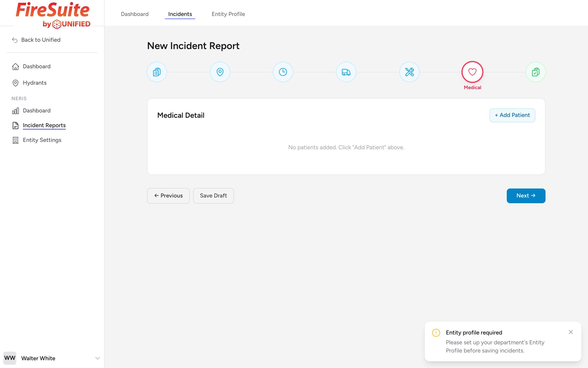Click the warning icon in the notification
This screenshot has width=588, height=368.
click(x=436, y=333)
